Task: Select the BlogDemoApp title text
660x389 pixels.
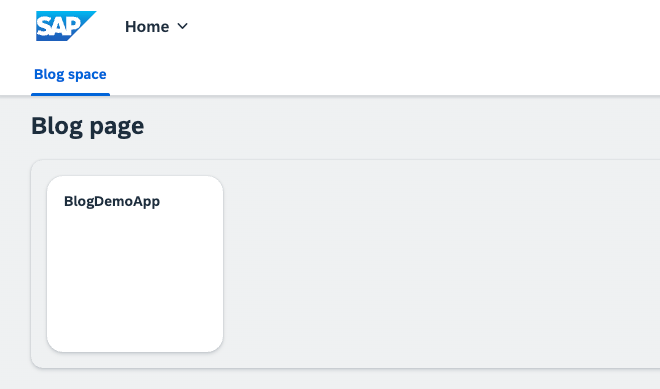Action: [x=112, y=201]
